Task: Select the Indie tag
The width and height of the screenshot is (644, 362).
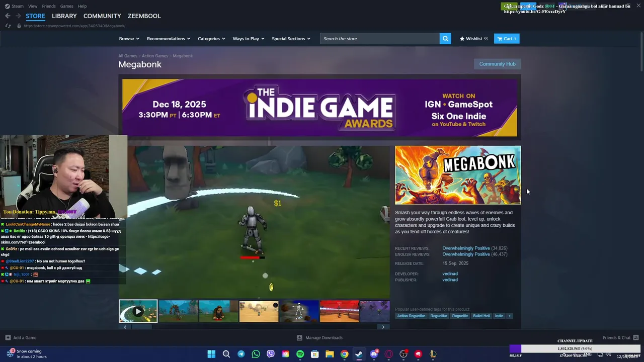Action: click(499, 316)
